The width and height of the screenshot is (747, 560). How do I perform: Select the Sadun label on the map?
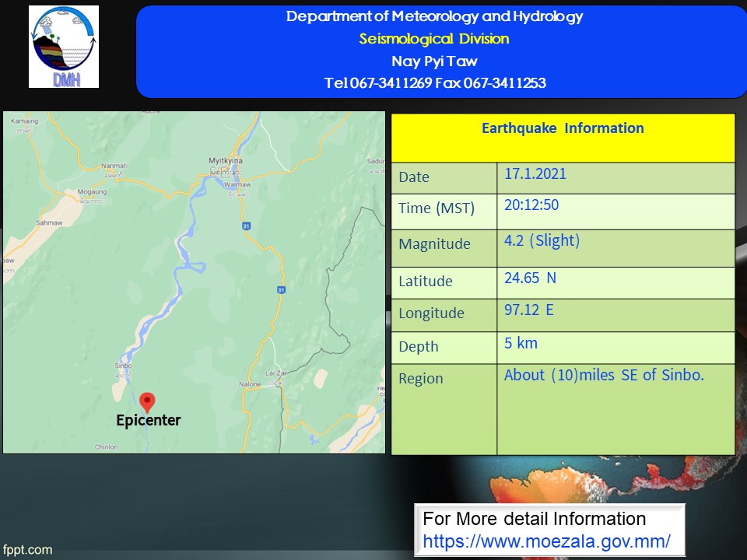[x=375, y=161]
